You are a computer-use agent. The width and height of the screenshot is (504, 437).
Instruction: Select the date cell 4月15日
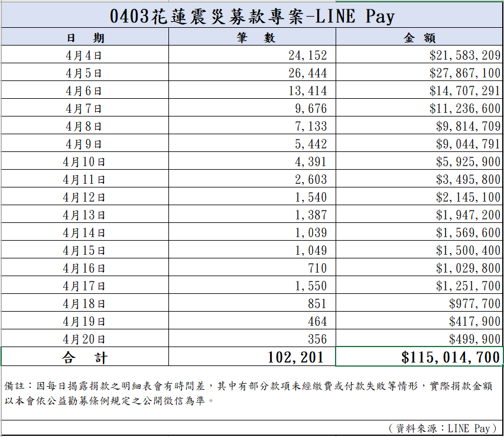pyautogui.click(x=85, y=249)
